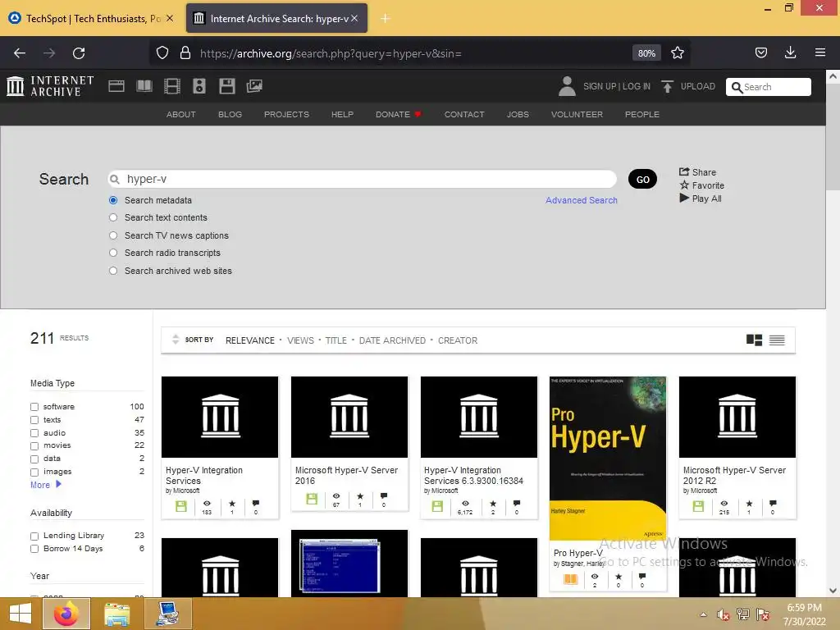
Task: Open the Advanced Search link
Action: 582,200
